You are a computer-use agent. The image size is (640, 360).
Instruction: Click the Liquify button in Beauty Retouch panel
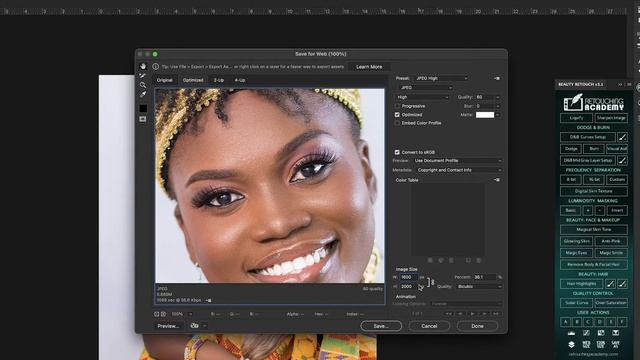[x=576, y=118]
